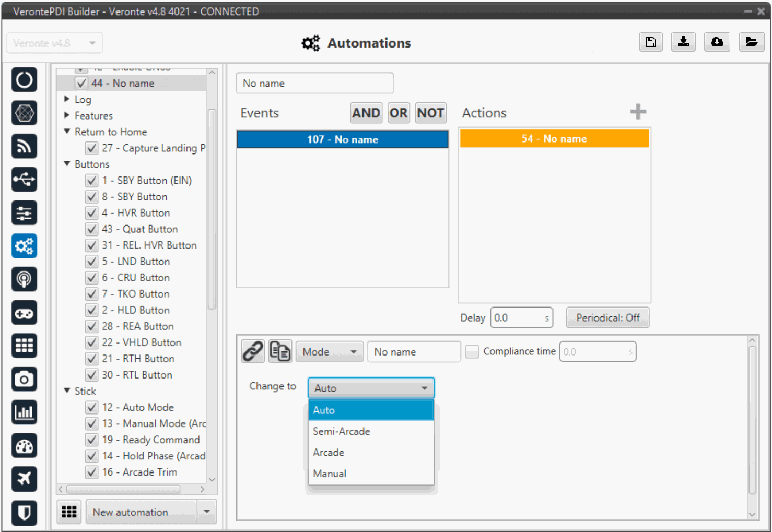
Task: Open the camera section in left sidebar
Action: 24,380
